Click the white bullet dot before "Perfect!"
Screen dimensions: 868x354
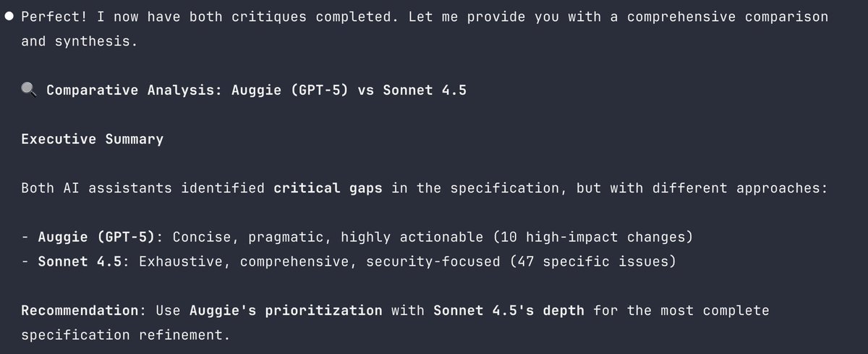(x=9, y=17)
